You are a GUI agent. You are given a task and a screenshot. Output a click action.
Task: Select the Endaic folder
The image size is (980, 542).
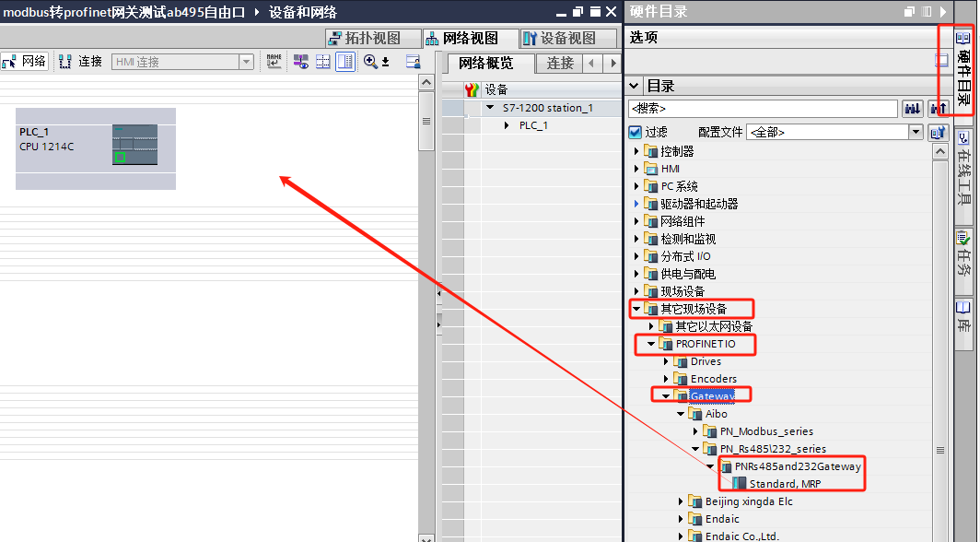click(722, 519)
